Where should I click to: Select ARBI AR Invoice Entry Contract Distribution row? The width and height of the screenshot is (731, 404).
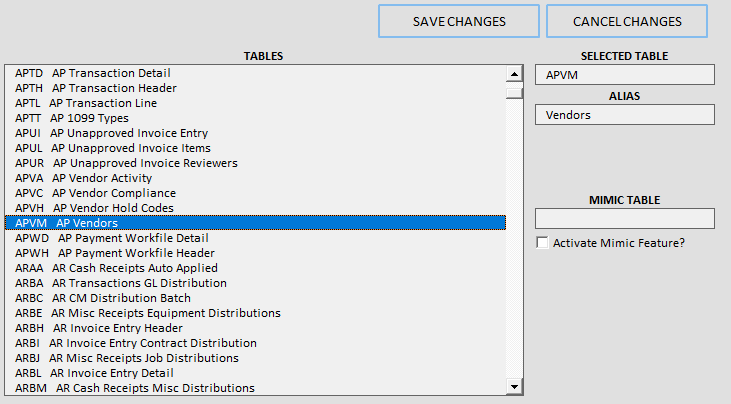pyautogui.click(x=255, y=343)
